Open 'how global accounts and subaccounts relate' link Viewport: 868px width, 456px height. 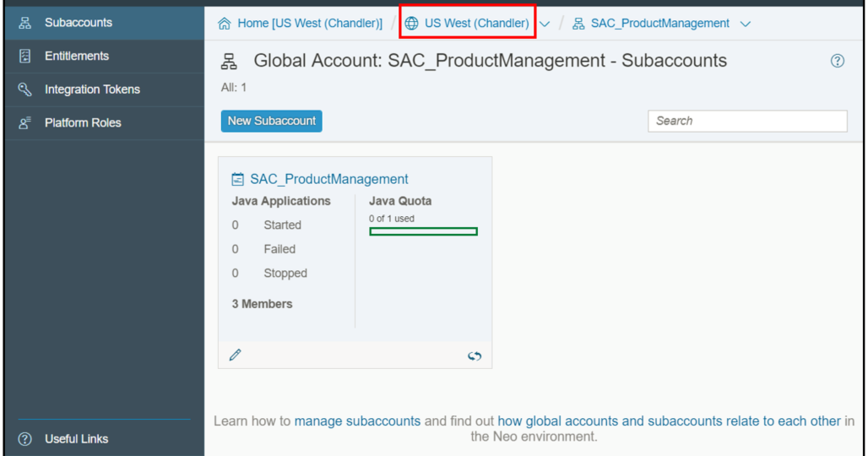point(669,421)
